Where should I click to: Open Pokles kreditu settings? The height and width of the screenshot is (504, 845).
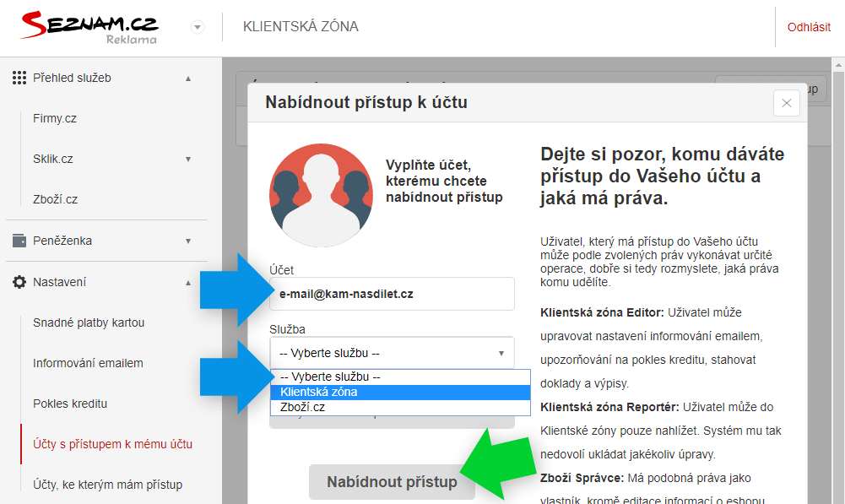pos(70,404)
